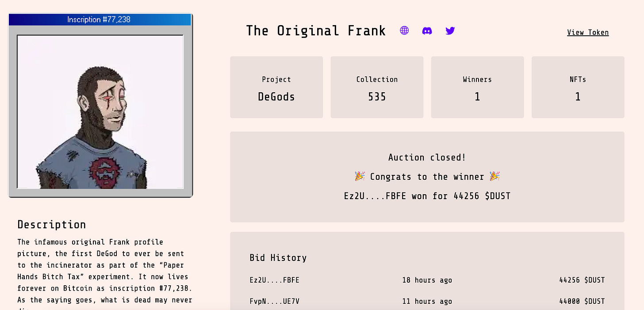Click the Winners 1 stat card

point(477,87)
